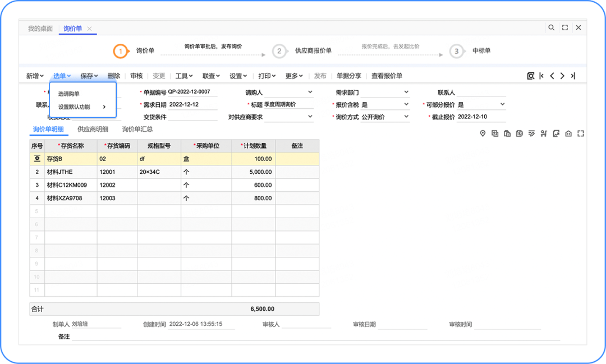Select 选请购单 from the open menu

pos(69,94)
